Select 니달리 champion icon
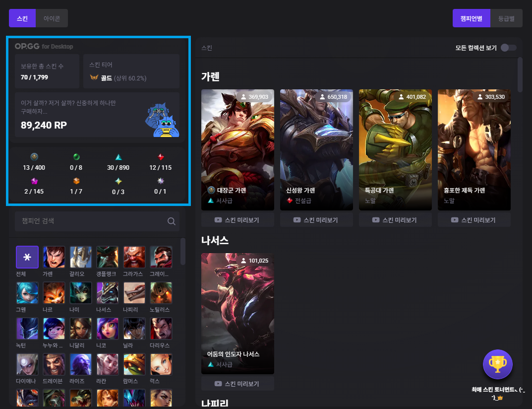The width and height of the screenshot is (532, 409). [81, 329]
